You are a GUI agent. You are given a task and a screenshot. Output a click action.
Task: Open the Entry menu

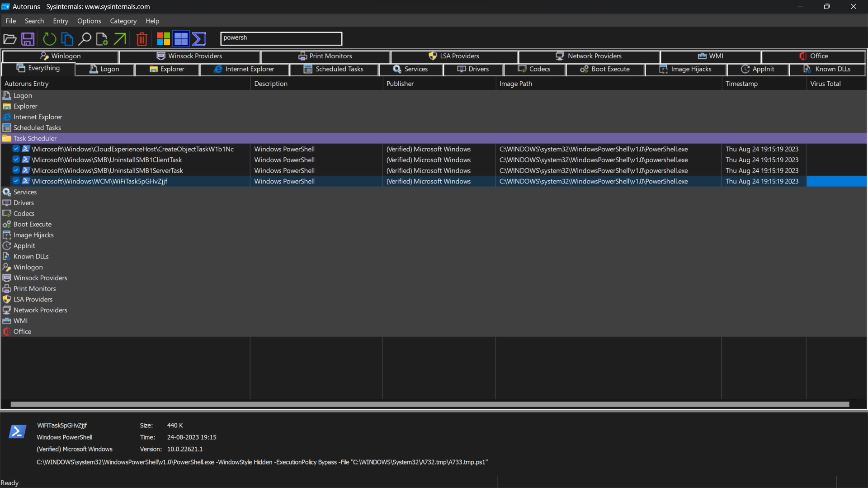click(61, 21)
